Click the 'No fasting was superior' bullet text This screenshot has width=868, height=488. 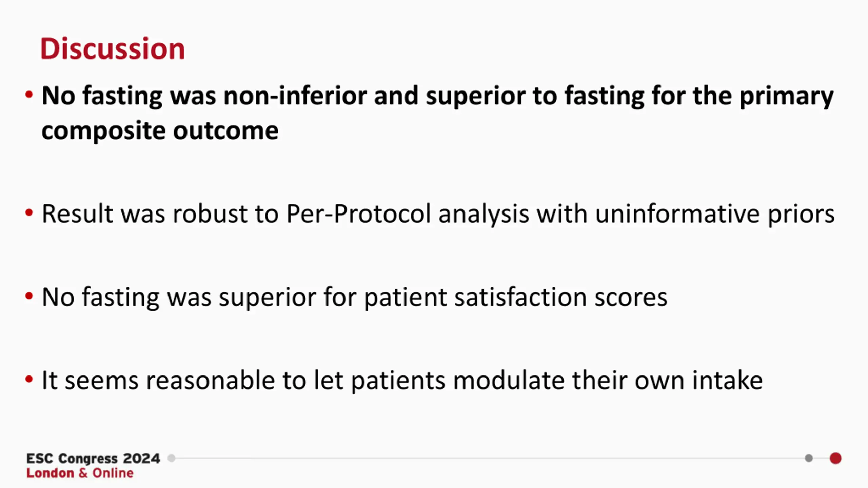(355, 298)
